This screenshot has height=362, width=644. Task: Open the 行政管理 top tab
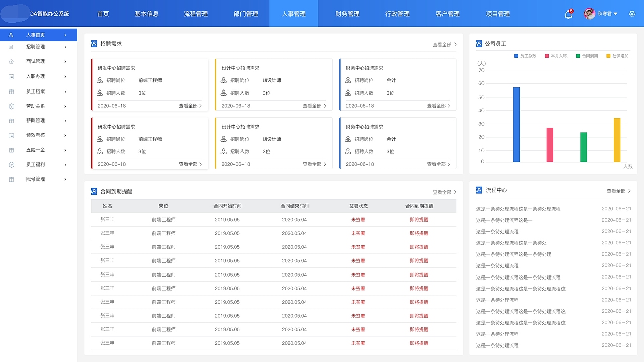tap(397, 14)
